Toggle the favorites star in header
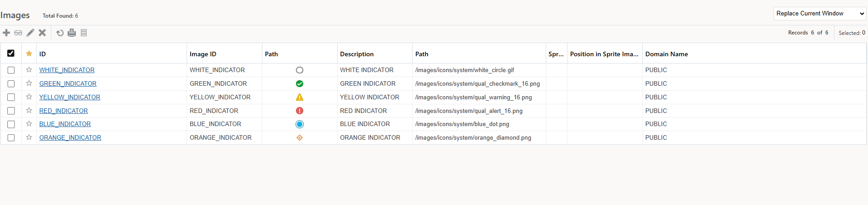Viewport: 868px width, 205px height. pos(29,54)
